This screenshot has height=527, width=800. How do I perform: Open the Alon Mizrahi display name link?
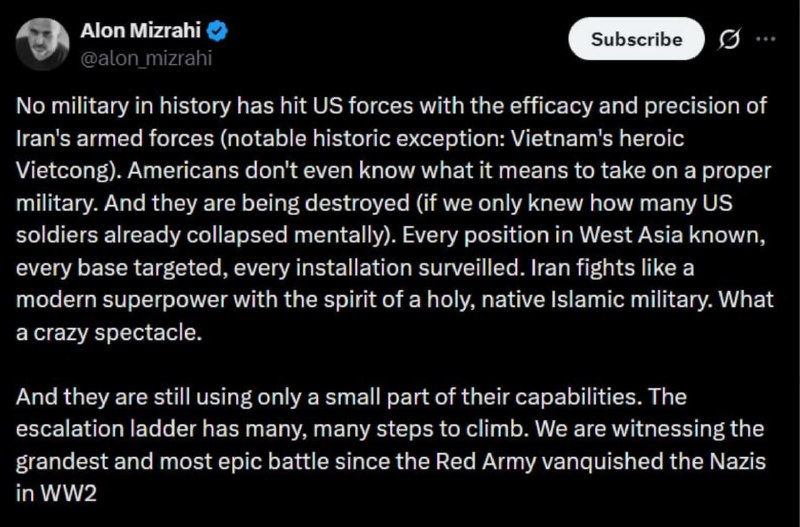coord(140,31)
